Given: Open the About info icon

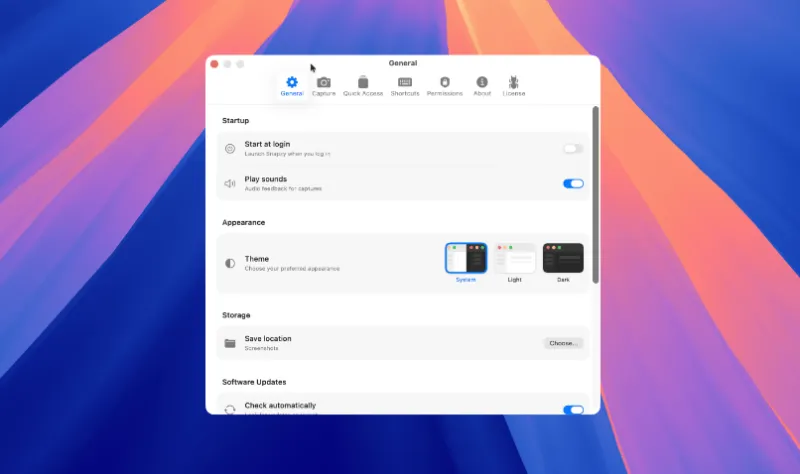Looking at the screenshot, I should pyautogui.click(x=482, y=82).
